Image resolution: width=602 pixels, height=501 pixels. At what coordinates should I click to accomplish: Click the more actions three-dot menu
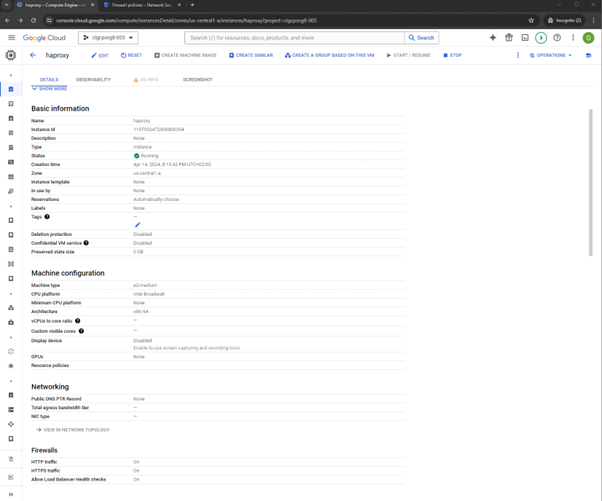[518, 56]
